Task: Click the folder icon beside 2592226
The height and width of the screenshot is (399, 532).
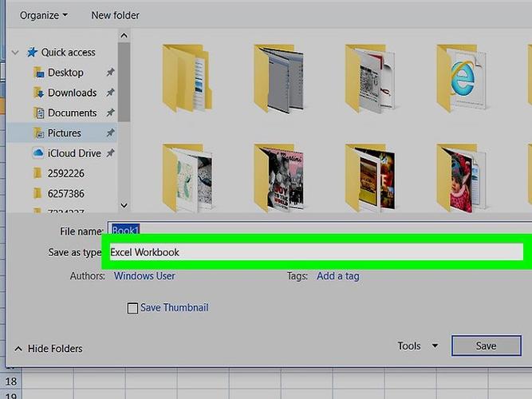Action: click(37, 173)
